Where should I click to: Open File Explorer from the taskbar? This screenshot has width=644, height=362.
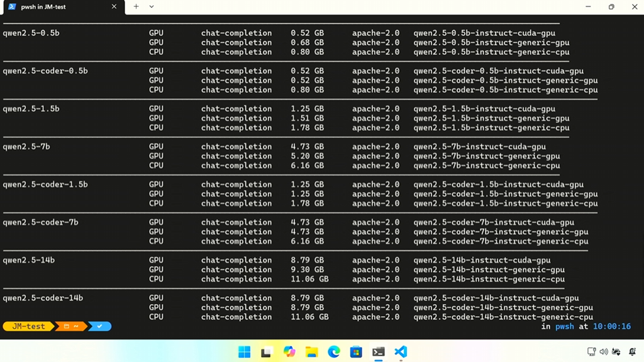point(312,352)
